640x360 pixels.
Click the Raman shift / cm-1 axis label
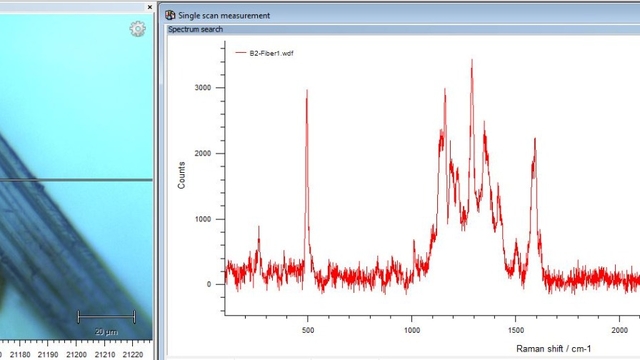[x=553, y=349]
